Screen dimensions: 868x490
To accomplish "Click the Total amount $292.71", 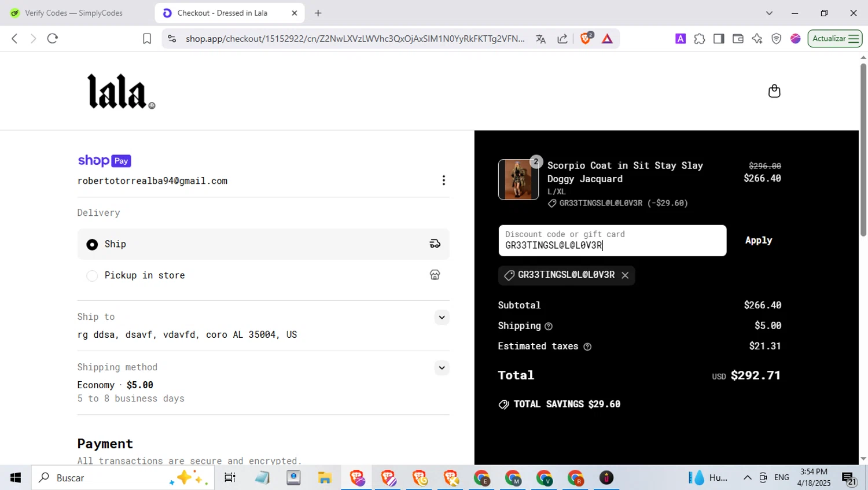I will coord(756,375).
